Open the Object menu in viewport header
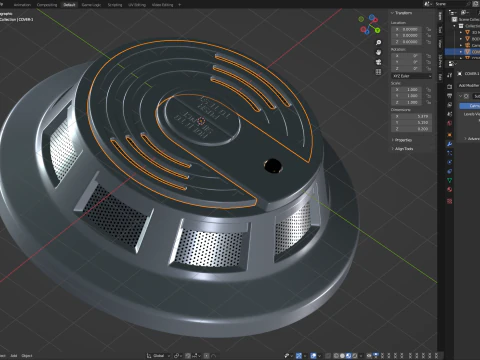This screenshot has height=360, width=480. pos(27,356)
